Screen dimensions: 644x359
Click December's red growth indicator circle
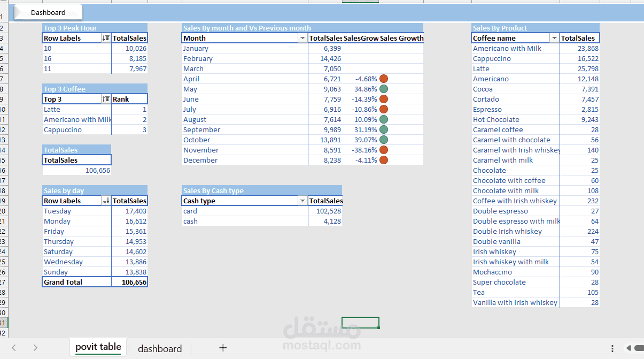[x=383, y=160]
